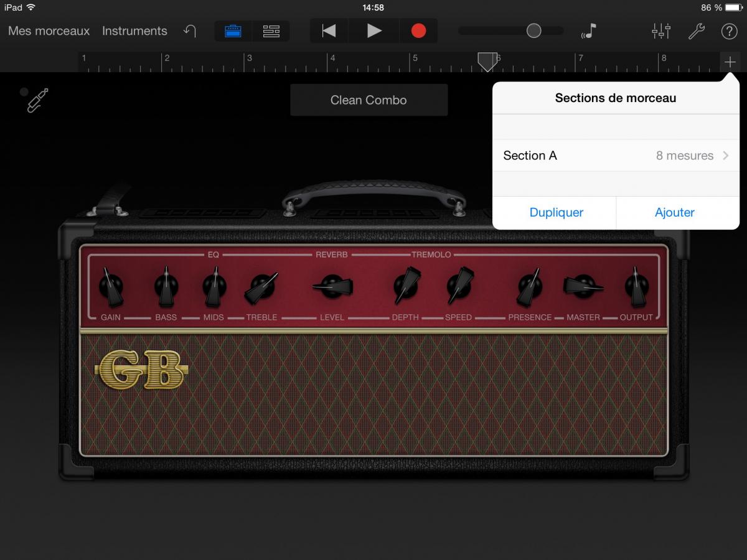
Task: Tap the undo arrow icon
Action: coord(190,30)
